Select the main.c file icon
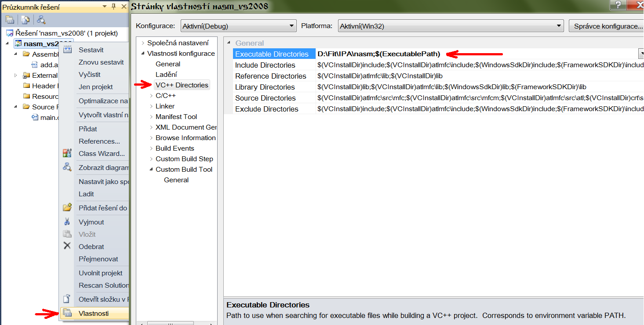 35,117
